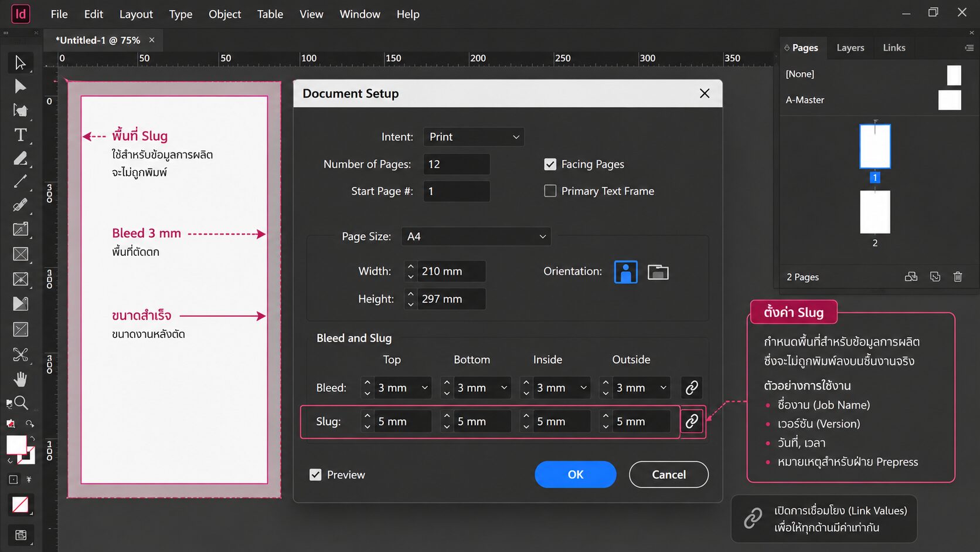This screenshot has height=552, width=980.
Task: Open the Bleed Inside value dropdown
Action: [584, 388]
